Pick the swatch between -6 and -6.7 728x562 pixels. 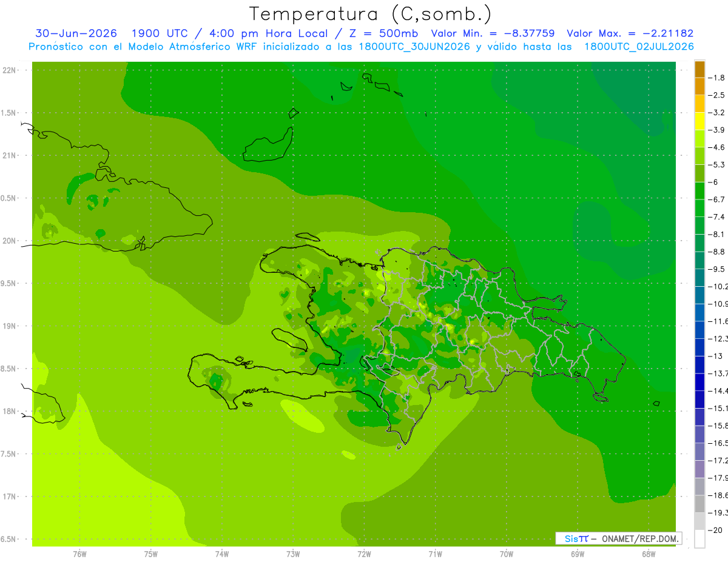click(x=699, y=190)
